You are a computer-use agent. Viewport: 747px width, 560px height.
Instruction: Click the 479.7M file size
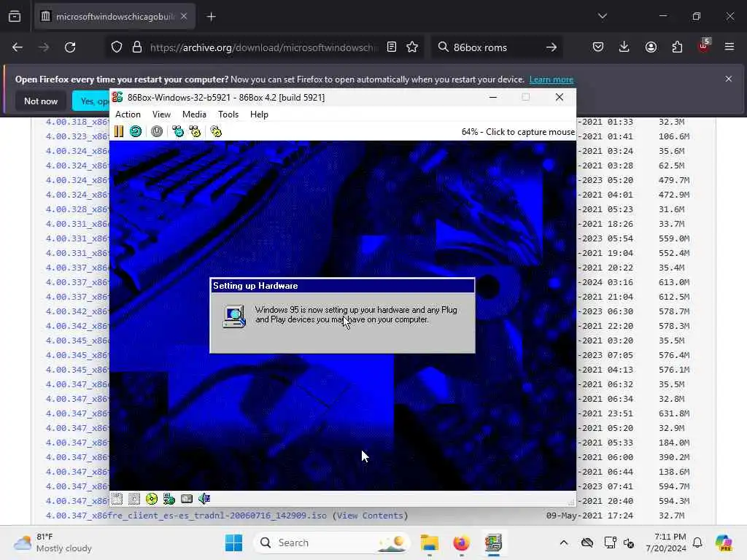pyautogui.click(x=674, y=180)
